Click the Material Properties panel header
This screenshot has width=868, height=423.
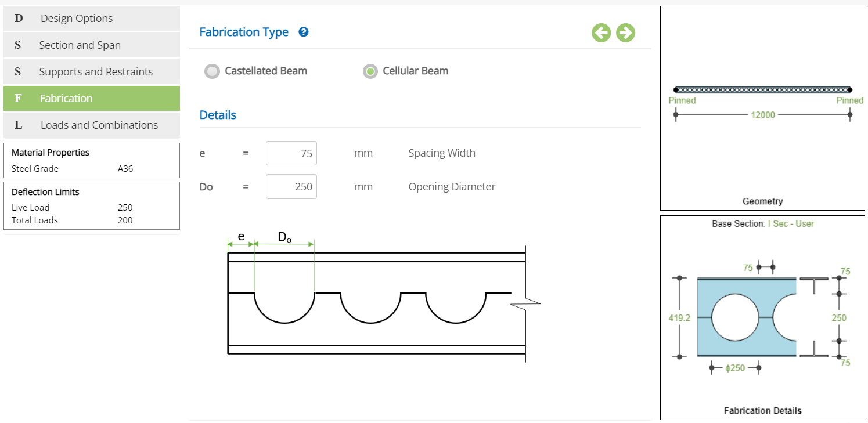[x=51, y=153]
